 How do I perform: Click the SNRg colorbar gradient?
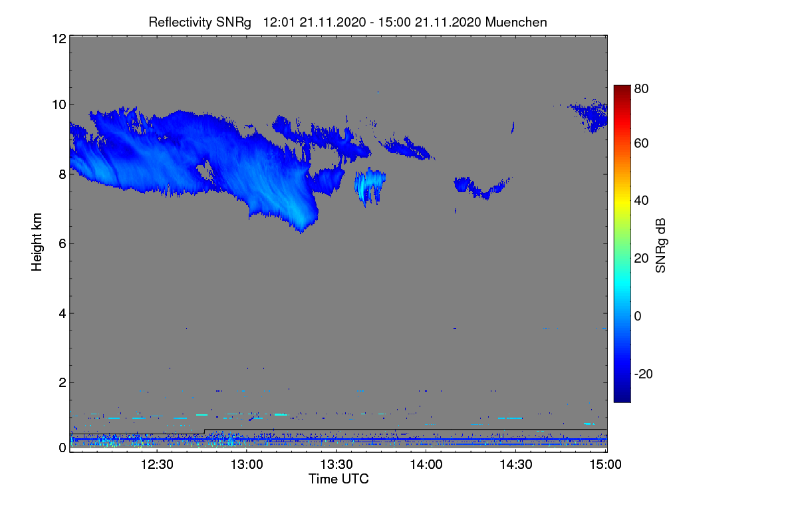coord(622,243)
